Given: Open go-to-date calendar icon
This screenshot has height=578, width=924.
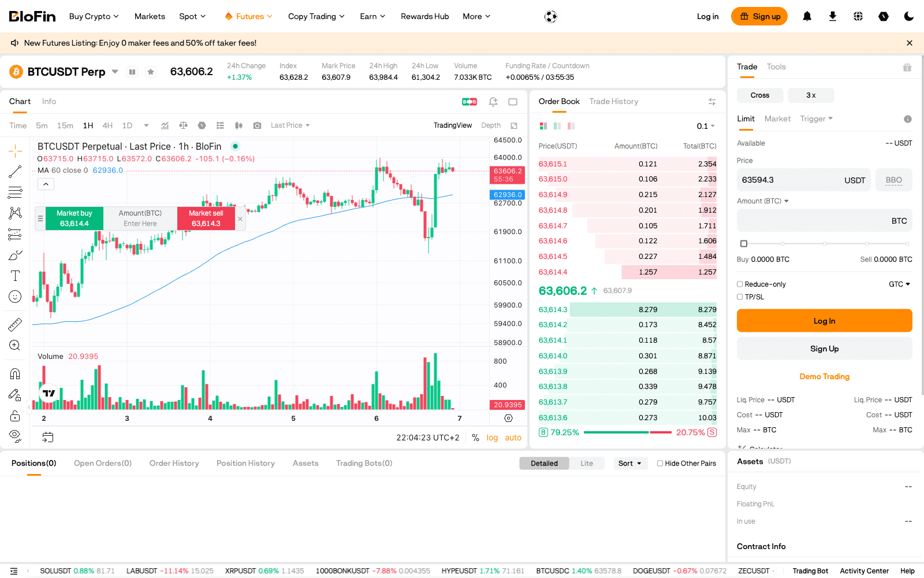Looking at the screenshot, I should click(x=48, y=438).
